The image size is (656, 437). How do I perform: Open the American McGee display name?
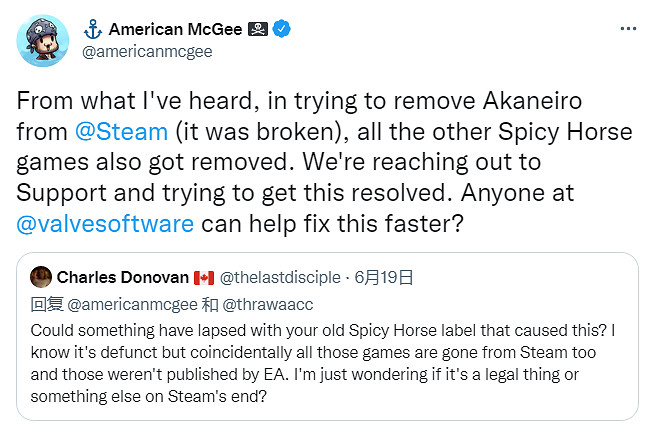[x=176, y=29]
